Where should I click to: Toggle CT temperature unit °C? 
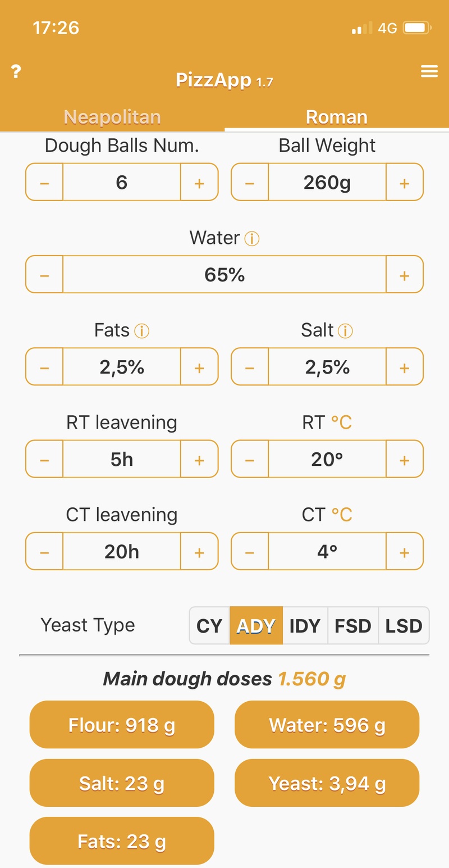point(341,515)
